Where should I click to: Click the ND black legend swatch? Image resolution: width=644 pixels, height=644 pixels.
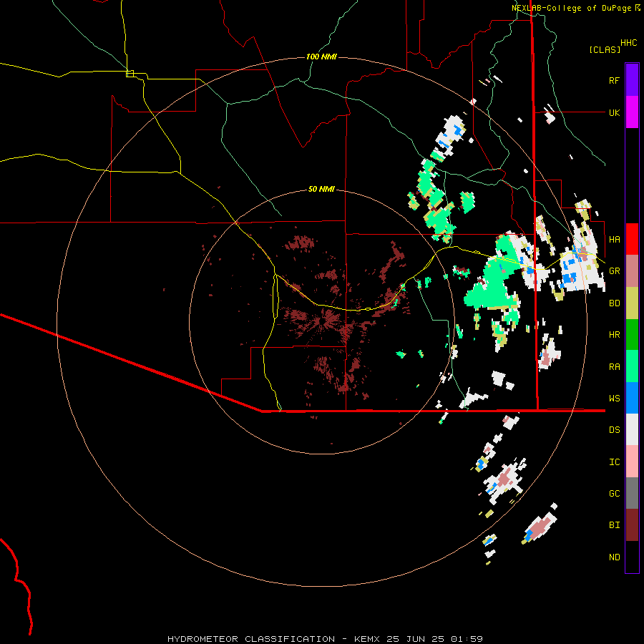coord(632,557)
